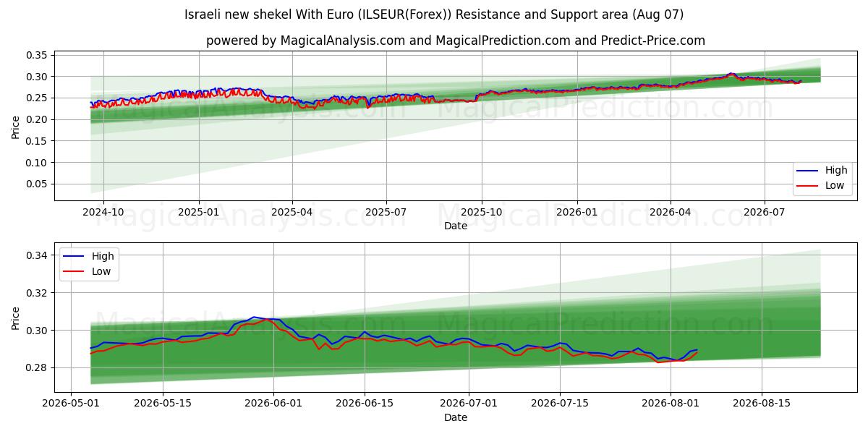Click the '0.15' price tick on top chart

[37, 141]
